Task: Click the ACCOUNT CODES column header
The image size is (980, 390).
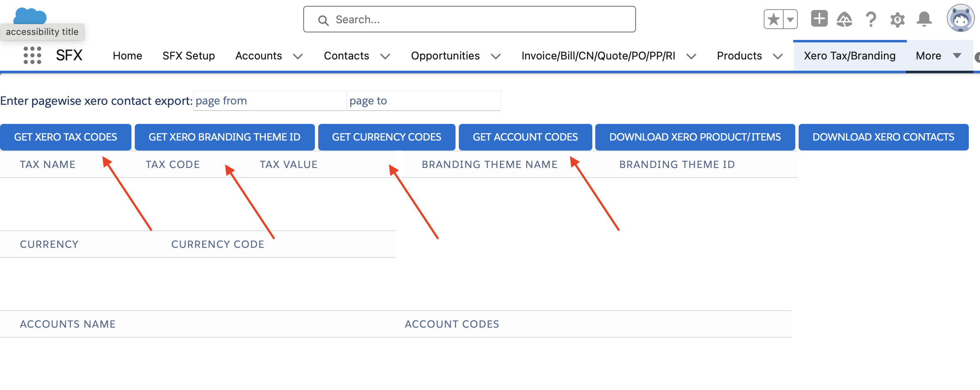Action: click(x=452, y=324)
